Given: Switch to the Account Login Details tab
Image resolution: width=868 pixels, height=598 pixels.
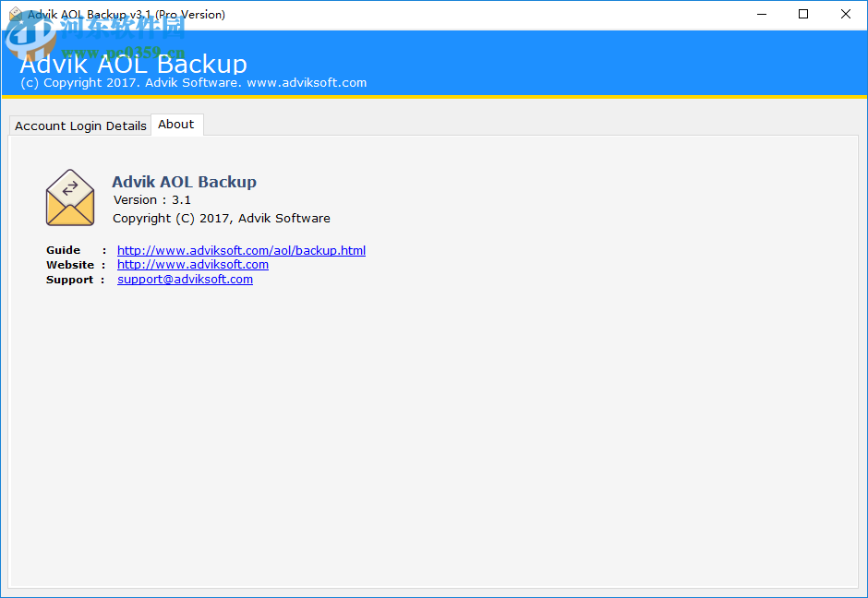Looking at the screenshot, I should click(x=79, y=126).
